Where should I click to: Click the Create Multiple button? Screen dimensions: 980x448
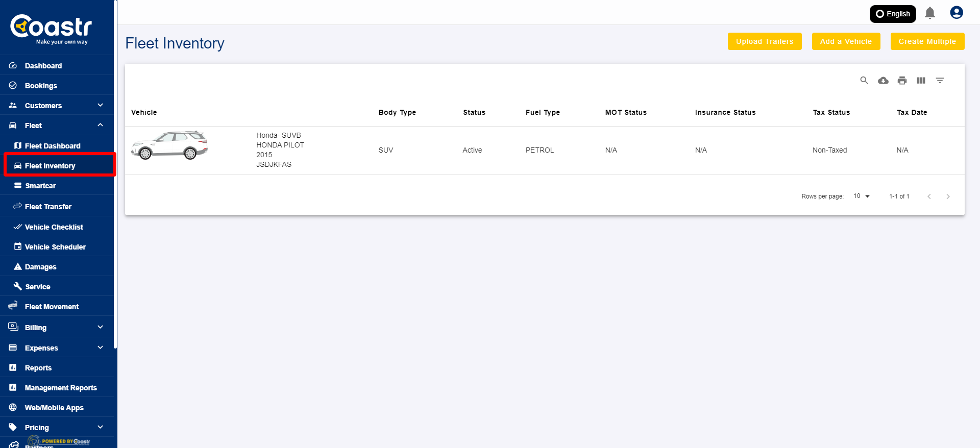point(927,41)
